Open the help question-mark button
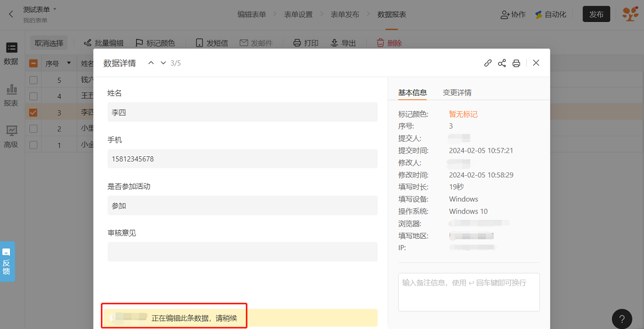644x329 pixels. click(622, 319)
